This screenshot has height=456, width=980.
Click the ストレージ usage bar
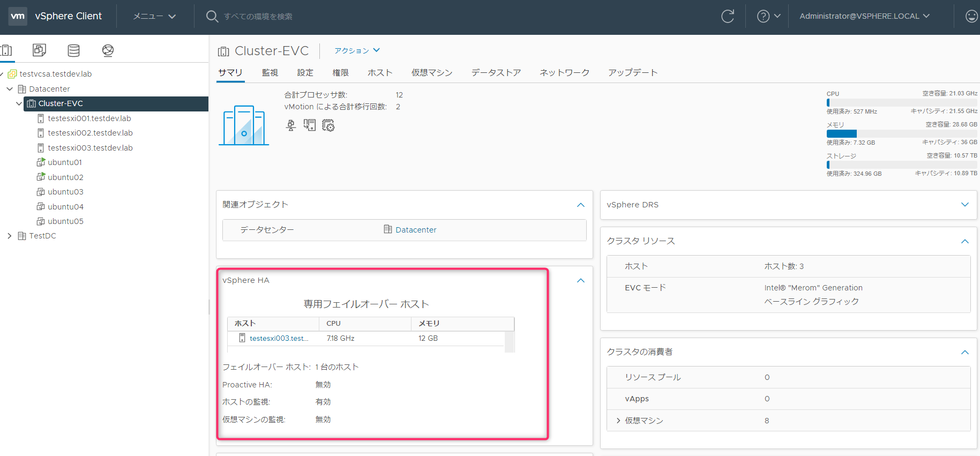[x=902, y=165]
